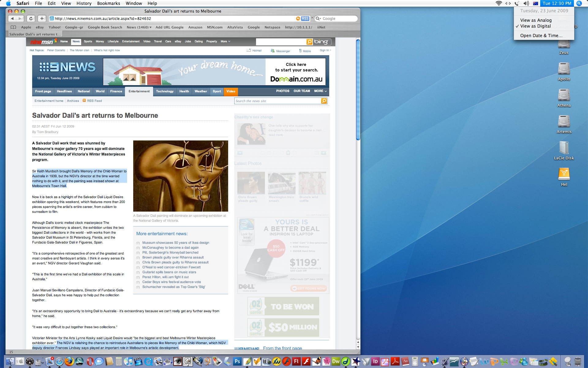The height and width of the screenshot is (368, 588).
Task: Click the Australian flag input menu
Action: pyautogui.click(x=536, y=3)
